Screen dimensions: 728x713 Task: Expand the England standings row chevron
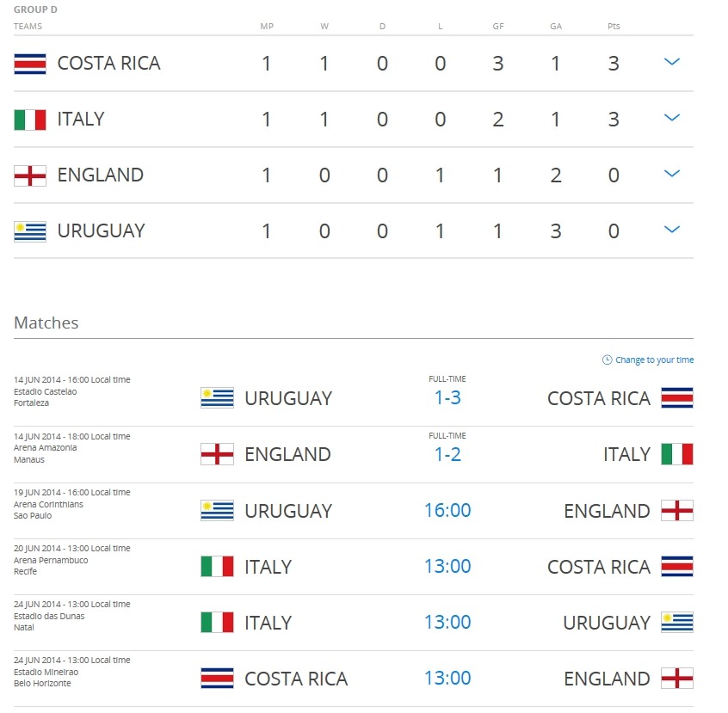coord(672,173)
